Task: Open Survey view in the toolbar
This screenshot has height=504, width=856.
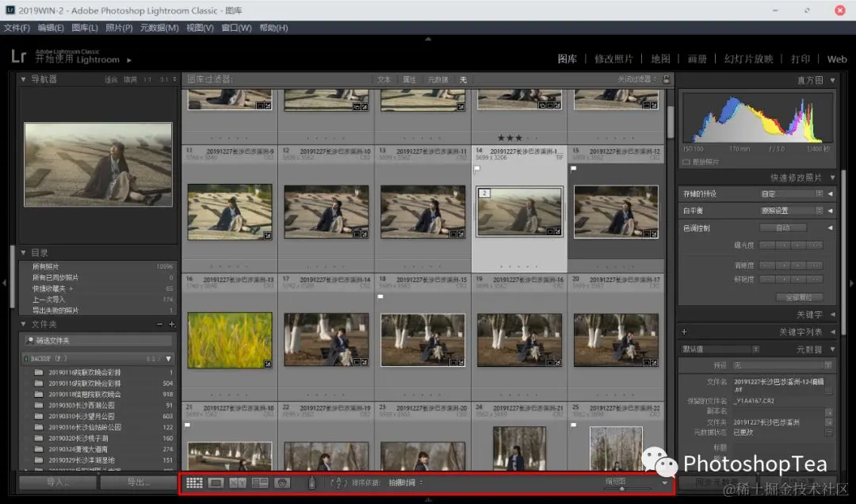Action: point(260,483)
